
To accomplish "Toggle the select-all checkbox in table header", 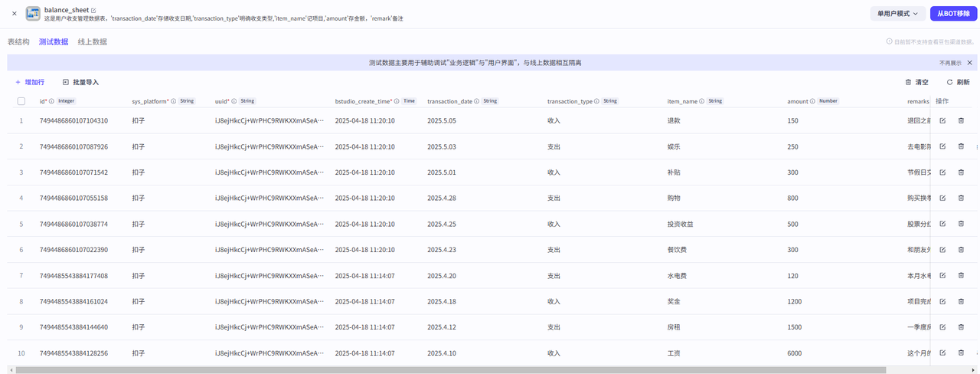I will click(21, 101).
